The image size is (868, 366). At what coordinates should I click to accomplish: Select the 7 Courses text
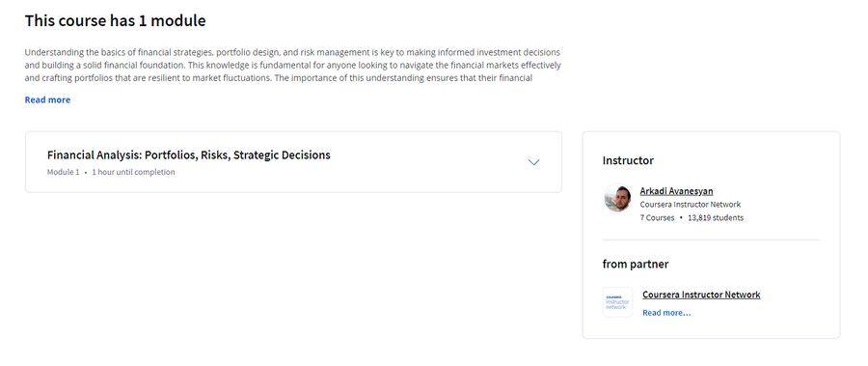[x=657, y=218]
